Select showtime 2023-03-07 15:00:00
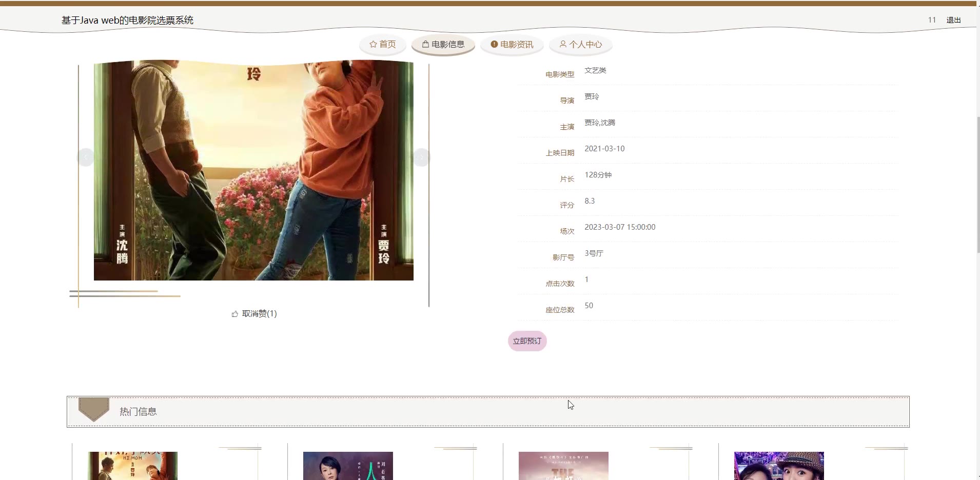The image size is (980, 480). coord(620,227)
